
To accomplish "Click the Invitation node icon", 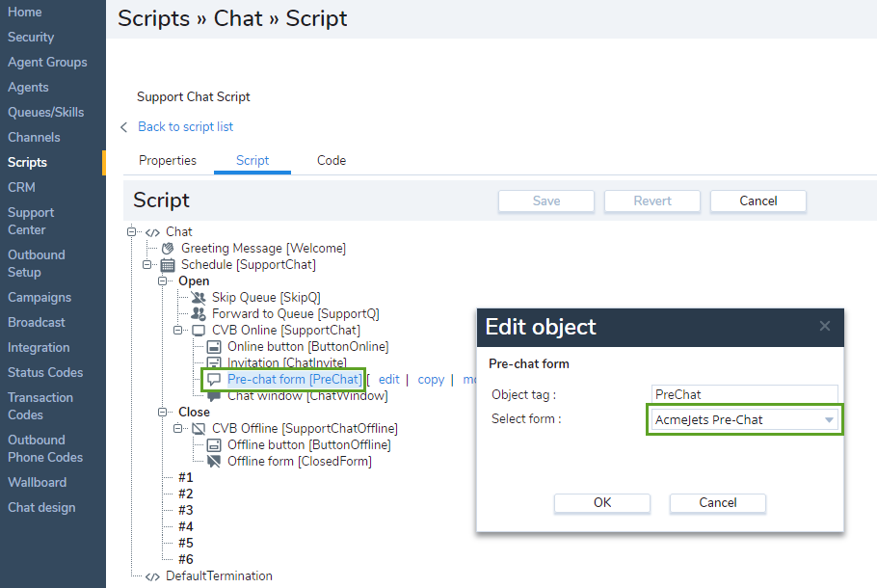I will tap(214, 362).
